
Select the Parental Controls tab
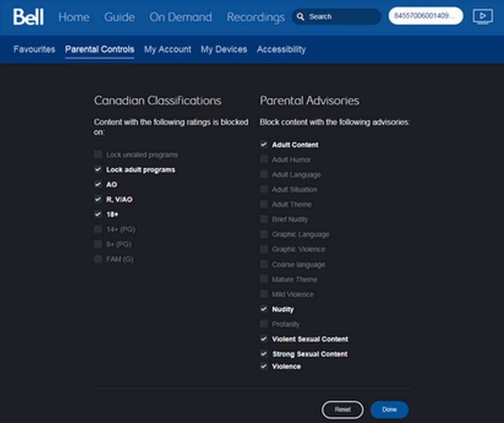click(x=100, y=49)
